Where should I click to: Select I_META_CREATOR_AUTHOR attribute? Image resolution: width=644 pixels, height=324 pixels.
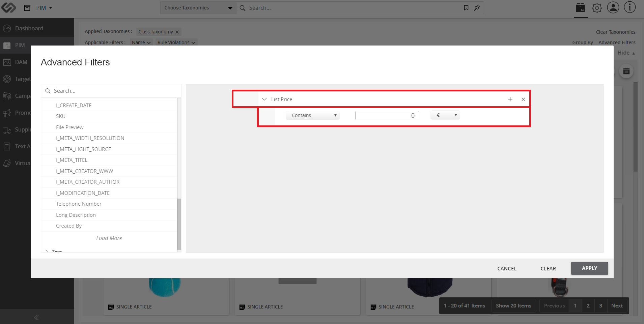tap(109, 182)
